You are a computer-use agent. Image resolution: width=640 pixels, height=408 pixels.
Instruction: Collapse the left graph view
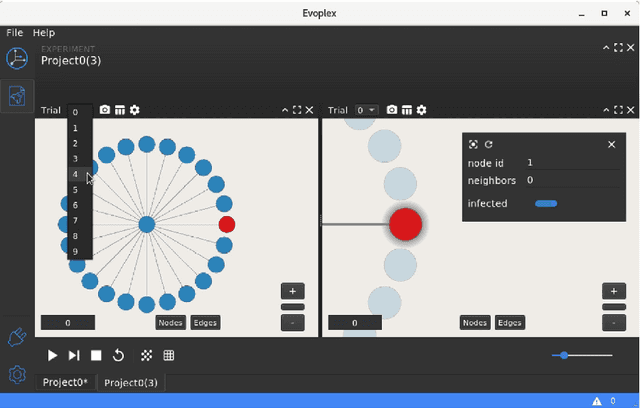point(285,110)
